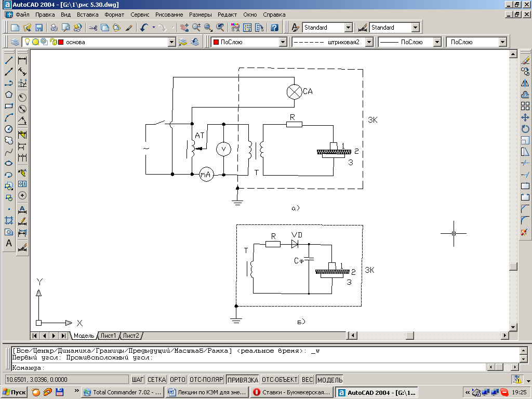Click the red layer color swatch
The width and height of the screenshot is (532, 399).
point(61,42)
